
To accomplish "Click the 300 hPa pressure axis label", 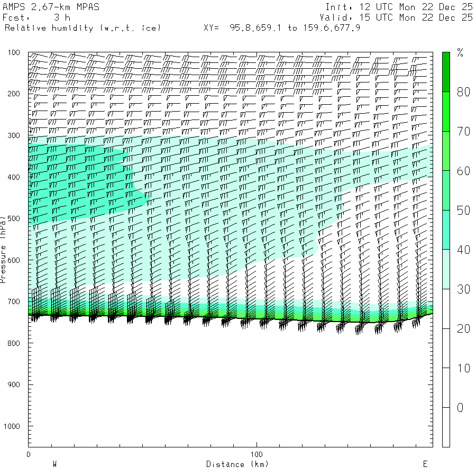I will tap(14, 135).
